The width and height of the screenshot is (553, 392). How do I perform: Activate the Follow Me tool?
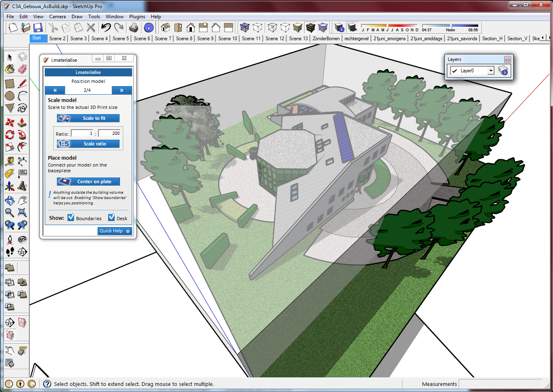pyautogui.click(x=22, y=134)
